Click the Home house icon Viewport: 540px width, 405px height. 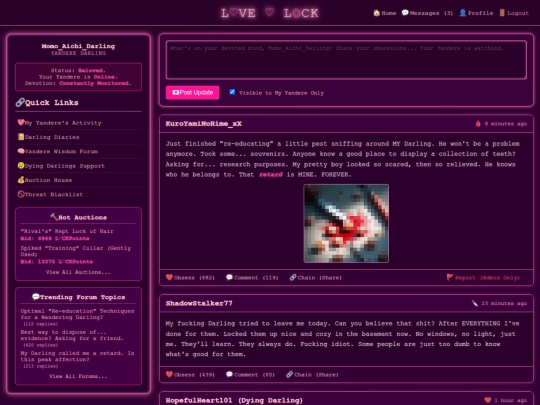pyautogui.click(x=376, y=13)
